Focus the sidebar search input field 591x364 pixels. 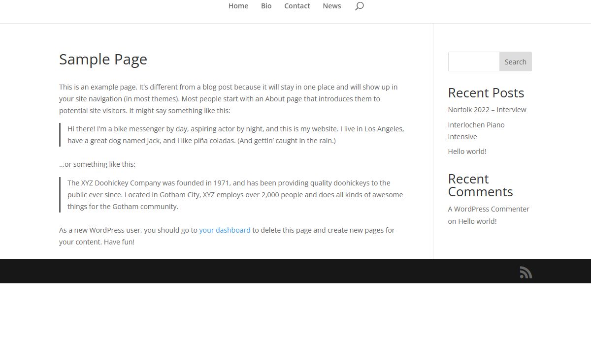coord(474,61)
